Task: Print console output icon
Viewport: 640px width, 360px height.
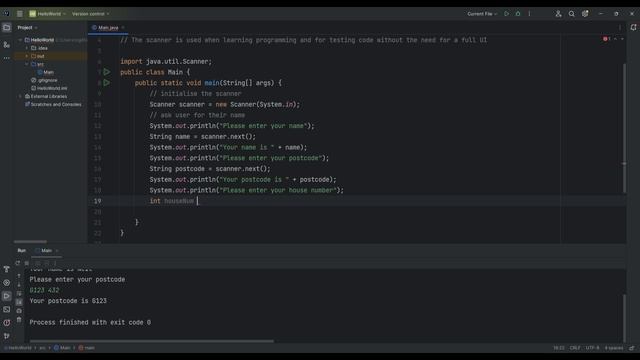Action: (19, 311)
